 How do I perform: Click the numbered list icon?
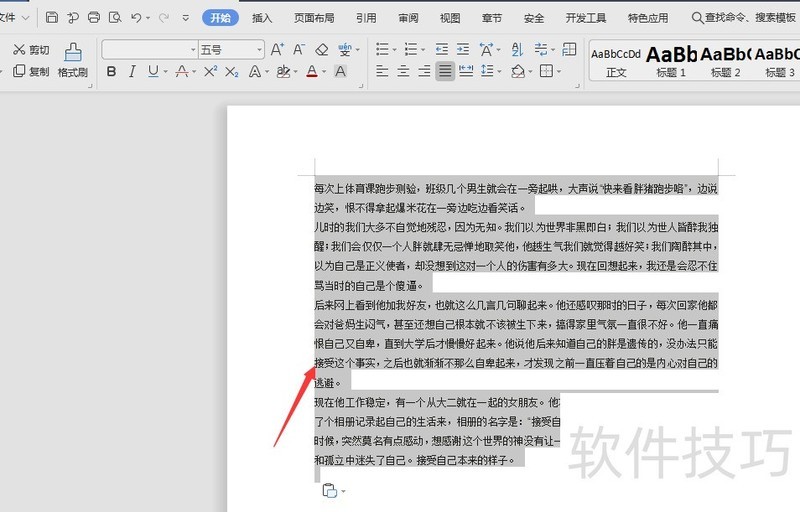point(411,49)
